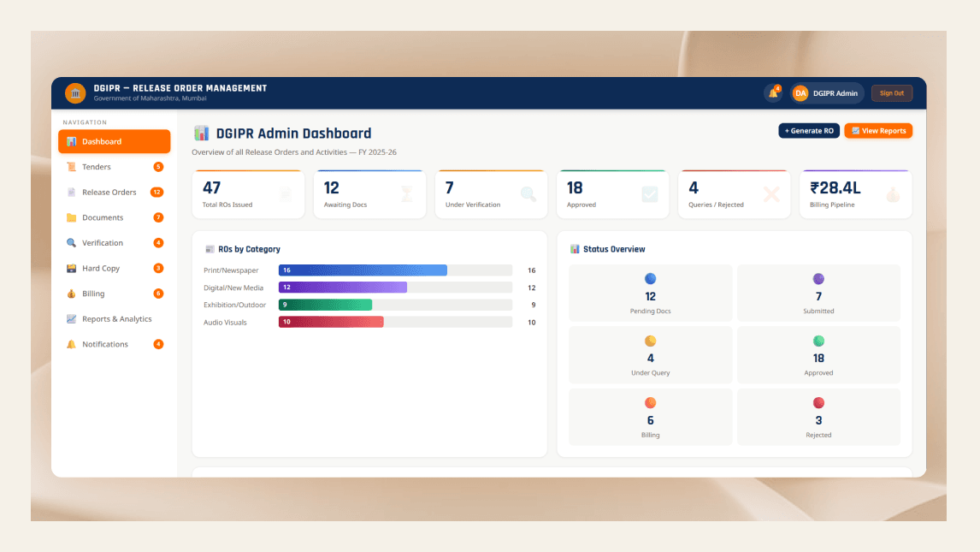Click the Billing money bag sidebar icon
This screenshot has height=552, width=980.
coord(71,294)
